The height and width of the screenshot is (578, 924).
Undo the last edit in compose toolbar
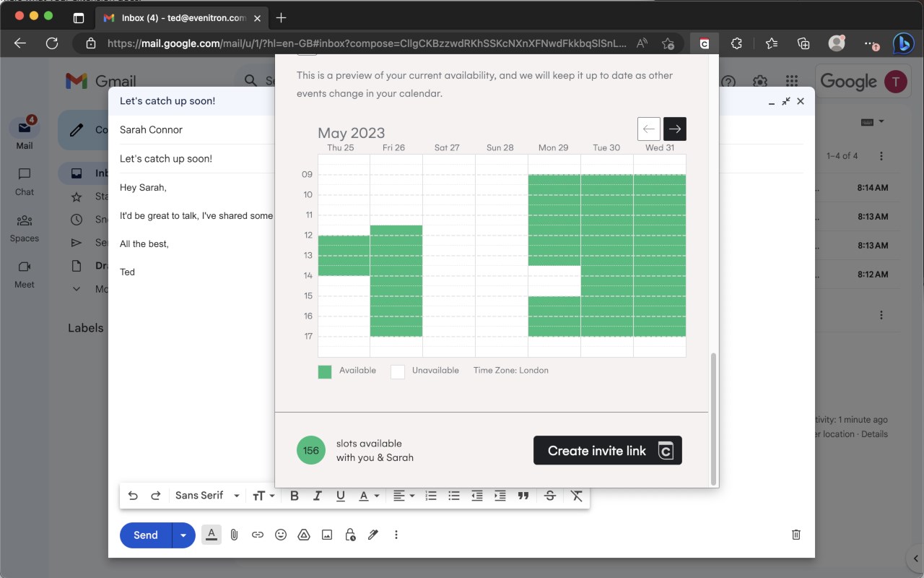[133, 496]
